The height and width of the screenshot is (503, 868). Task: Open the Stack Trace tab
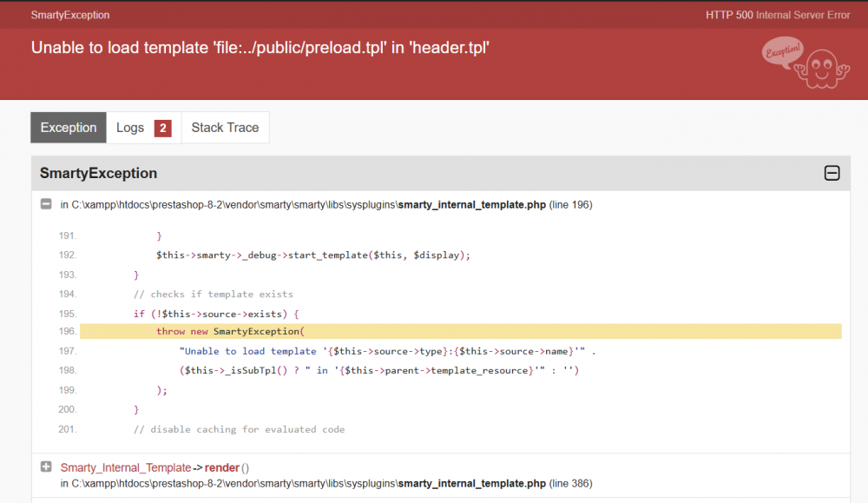225,128
